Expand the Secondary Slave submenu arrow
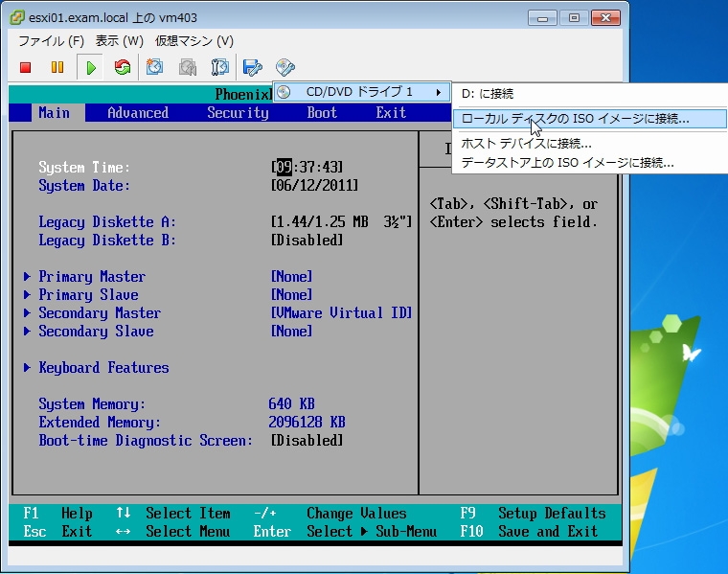 click(27, 332)
